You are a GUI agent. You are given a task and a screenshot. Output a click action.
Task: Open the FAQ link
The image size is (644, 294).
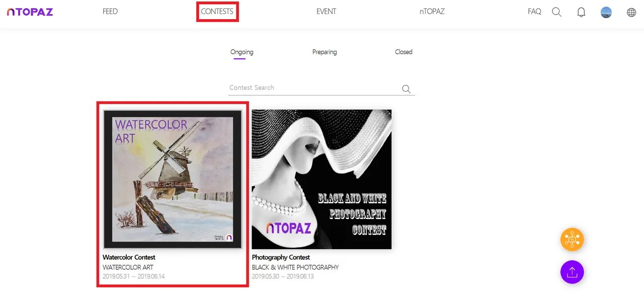[534, 12]
